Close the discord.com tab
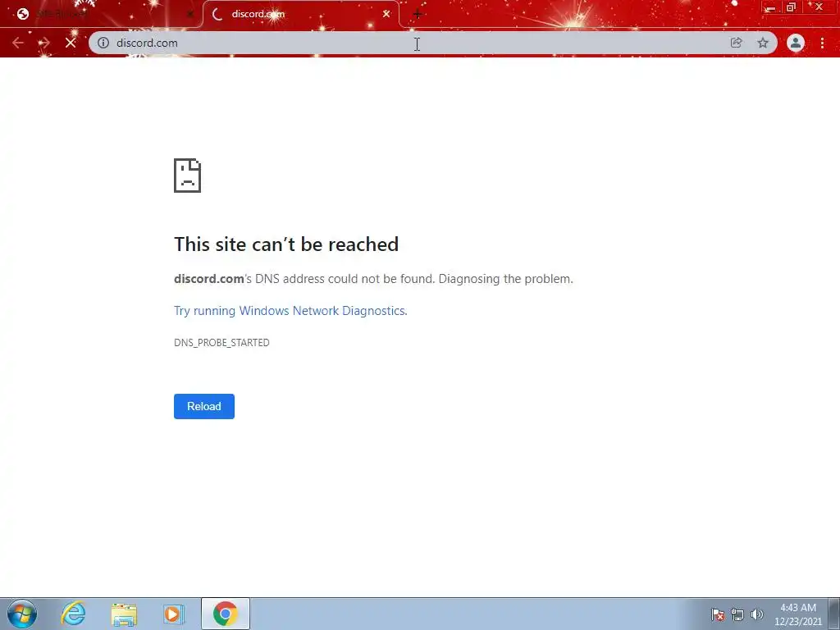 (386, 14)
